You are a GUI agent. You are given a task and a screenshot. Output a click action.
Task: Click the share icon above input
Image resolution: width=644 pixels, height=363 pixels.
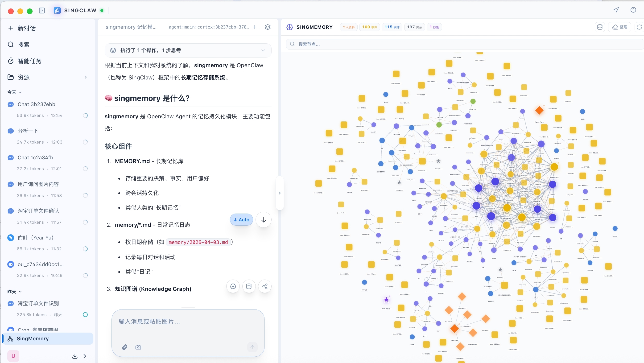click(265, 286)
